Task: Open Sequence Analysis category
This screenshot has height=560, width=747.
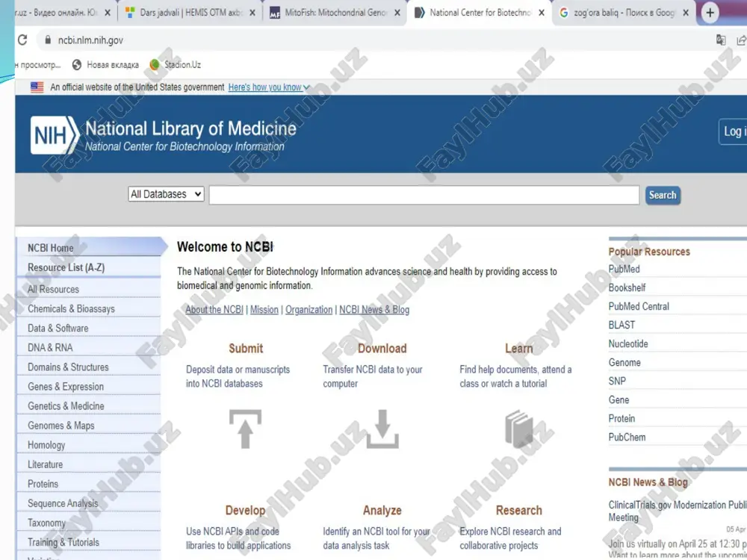Action: [x=88, y=503]
